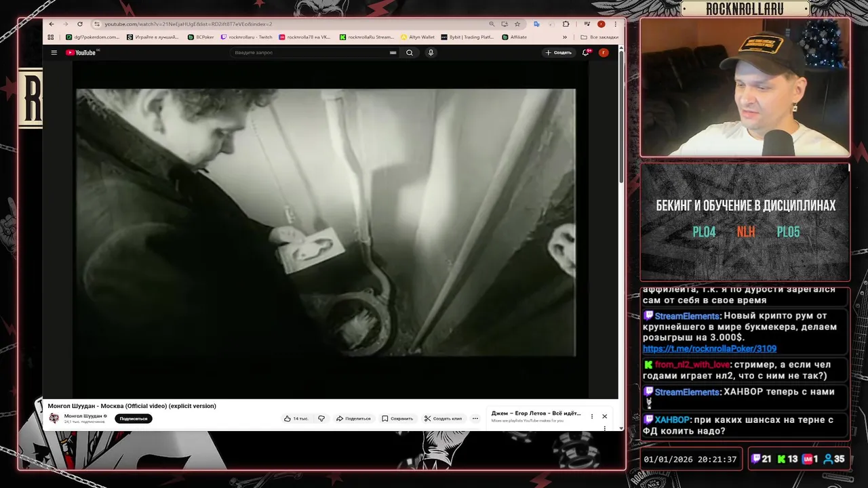Reload the YouTube page

(79, 24)
